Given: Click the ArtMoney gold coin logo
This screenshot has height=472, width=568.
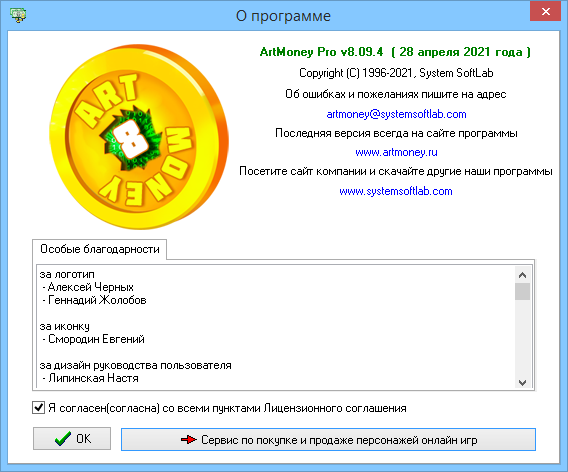Looking at the screenshot, I should pyautogui.click(x=139, y=137).
